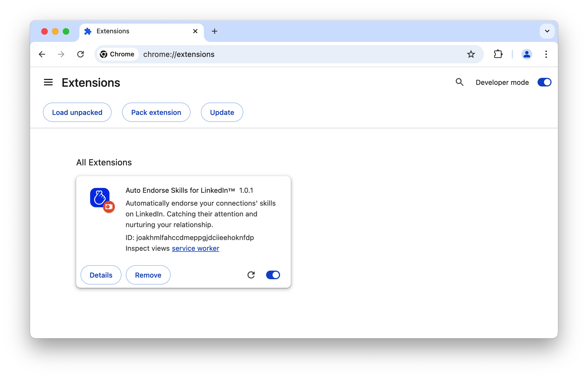Reload the current page
The height and width of the screenshot is (378, 588).
[x=81, y=54]
